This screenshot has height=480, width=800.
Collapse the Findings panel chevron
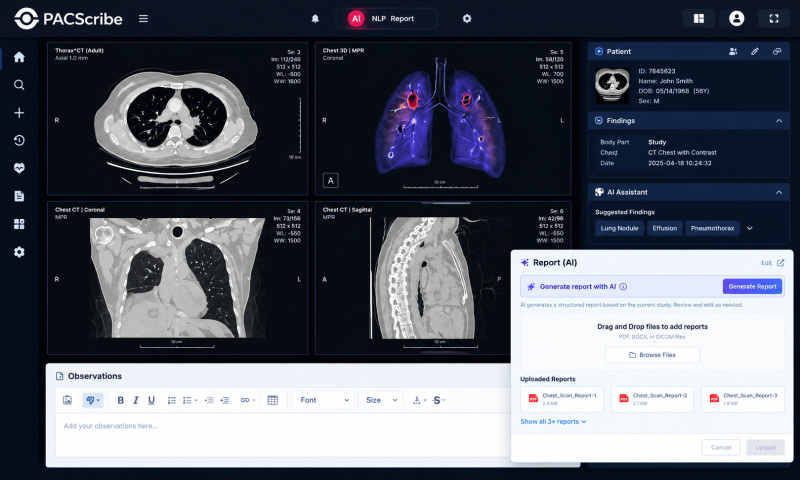pyautogui.click(x=779, y=121)
